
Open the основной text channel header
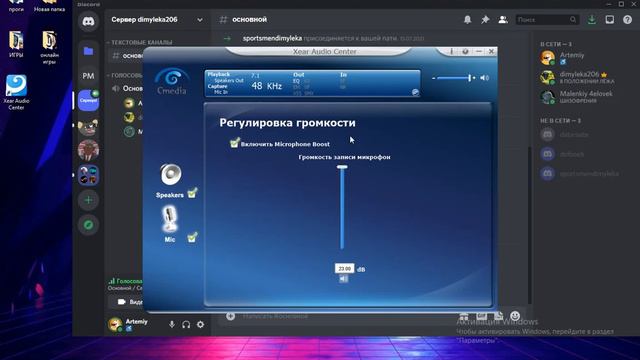tap(249, 20)
